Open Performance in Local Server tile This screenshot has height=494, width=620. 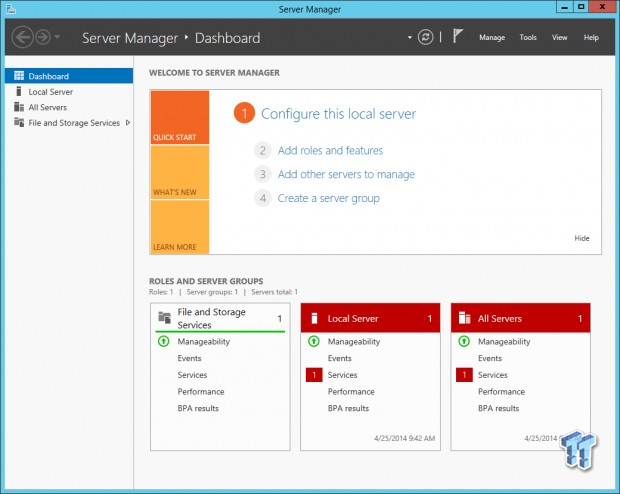[x=351, y=392]
